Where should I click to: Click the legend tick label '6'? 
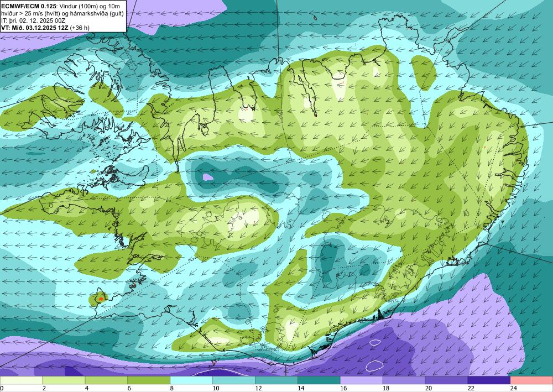click(129, 388)
